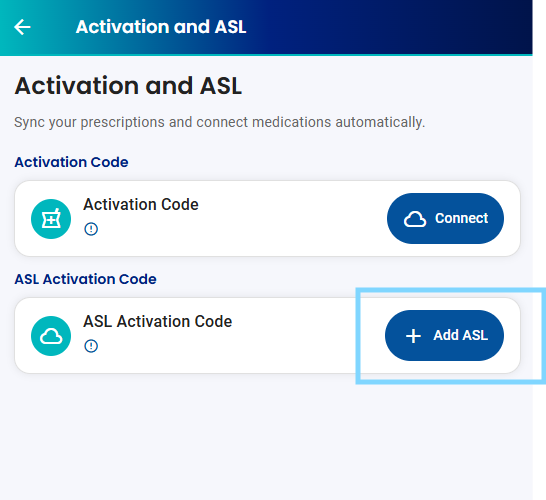Click the teal pharmacy mortar icon
The width and height of the screenshot is (546, 500).
pos(51,219)
